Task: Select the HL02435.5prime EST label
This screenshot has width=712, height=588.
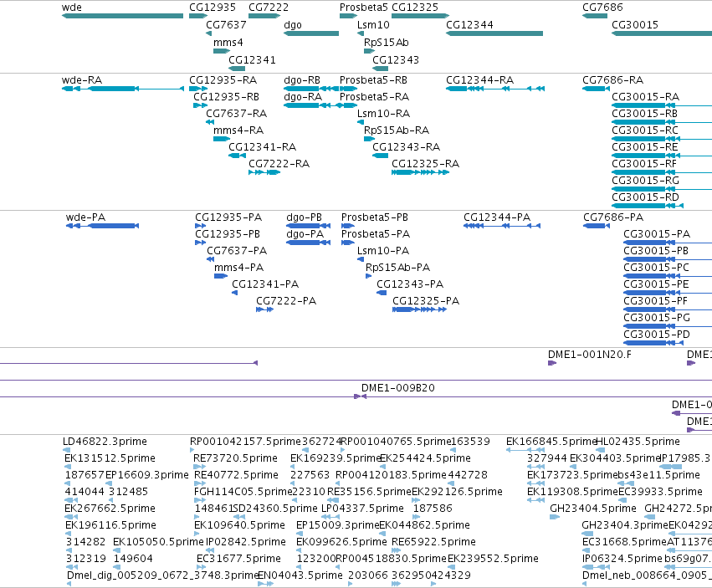Action: (638, 442)
